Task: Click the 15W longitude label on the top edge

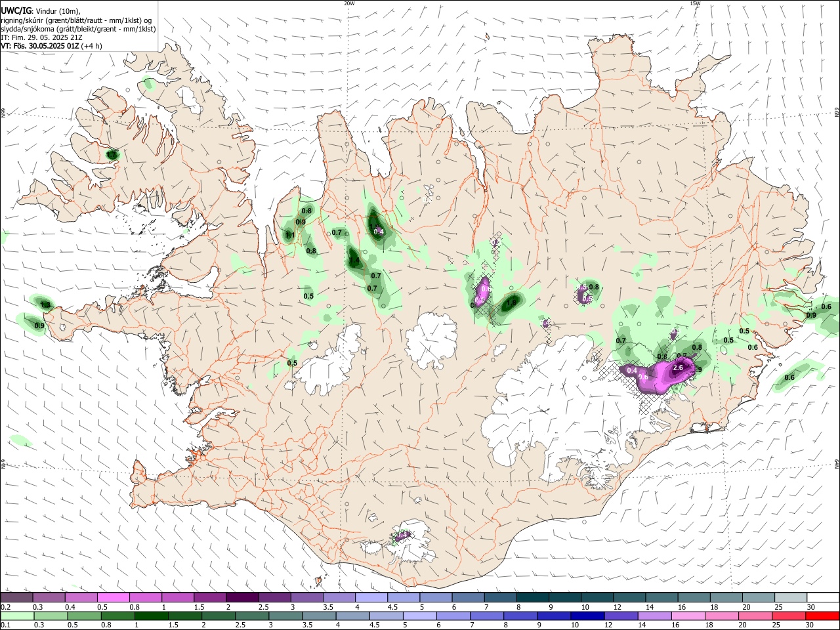Action: click(x=695, y=3)
